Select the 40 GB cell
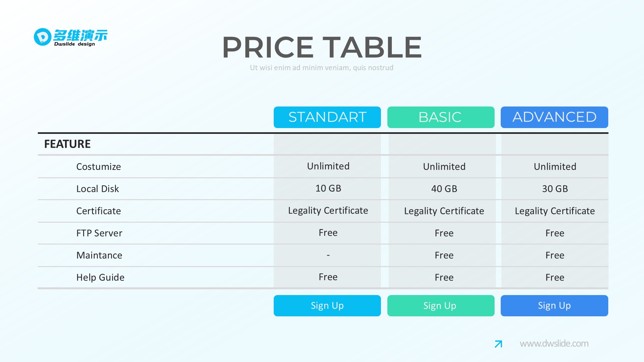This screenshot has height=362, width=644. click(x=444, y=189)
